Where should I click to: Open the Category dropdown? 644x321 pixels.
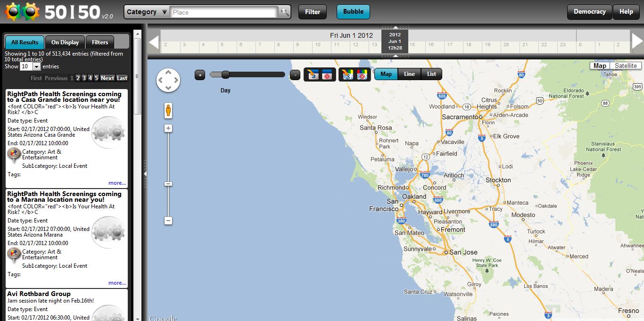point(146,12)
